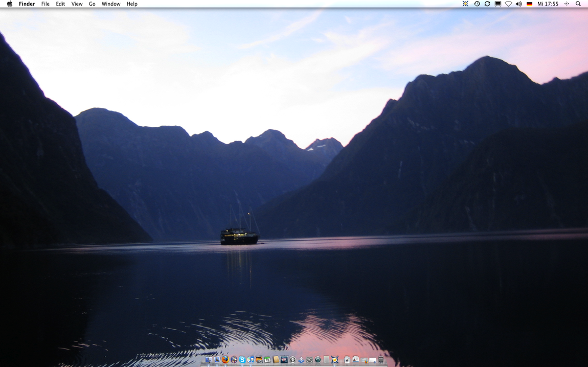This screenshot has height=367, width=588.
Task: Open Skype from the Dock
Action: click(x=242, y=360)
